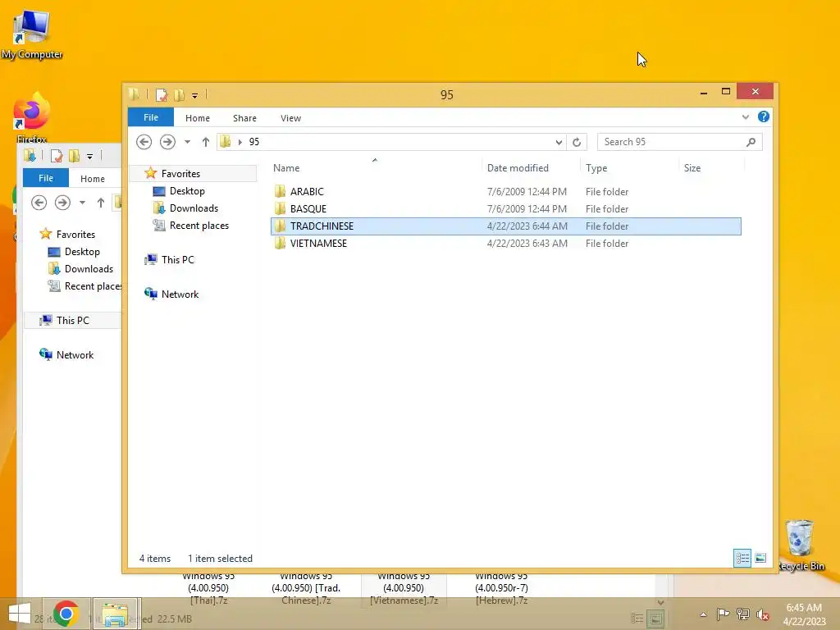Go up one level in background window

click(x=101, y=203)
